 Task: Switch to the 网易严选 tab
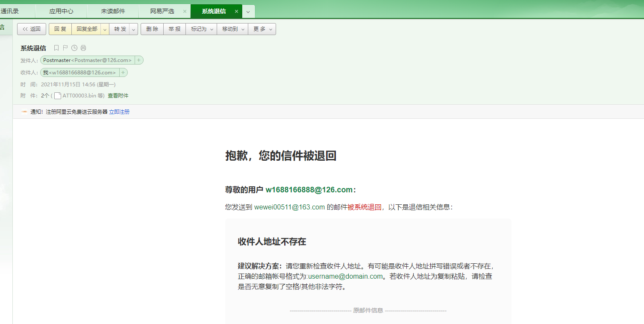pos(162,12)
